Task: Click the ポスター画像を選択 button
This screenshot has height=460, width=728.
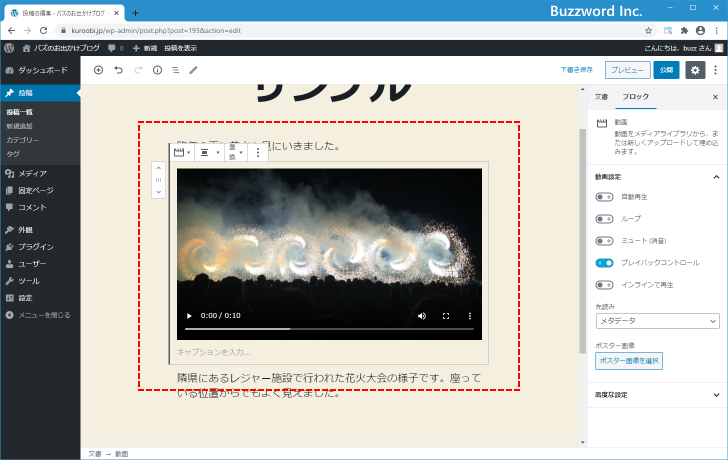Action: coord(628,361)
